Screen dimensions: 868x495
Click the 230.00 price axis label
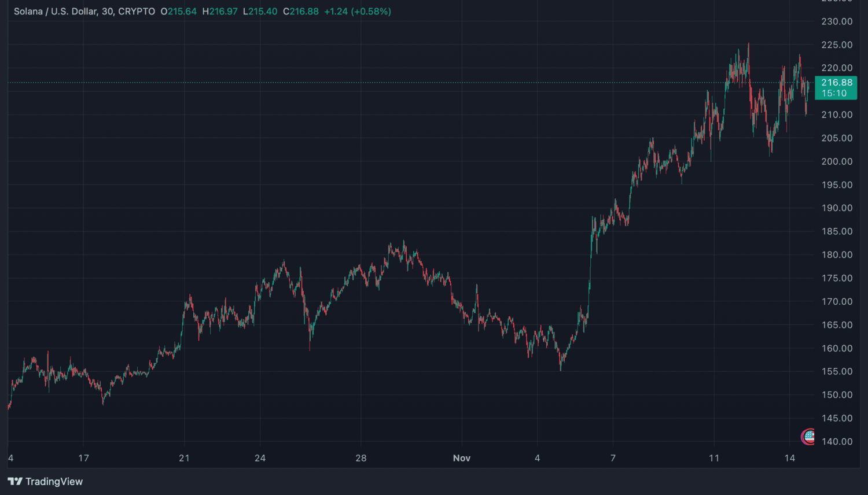click(x=837, y=21)
